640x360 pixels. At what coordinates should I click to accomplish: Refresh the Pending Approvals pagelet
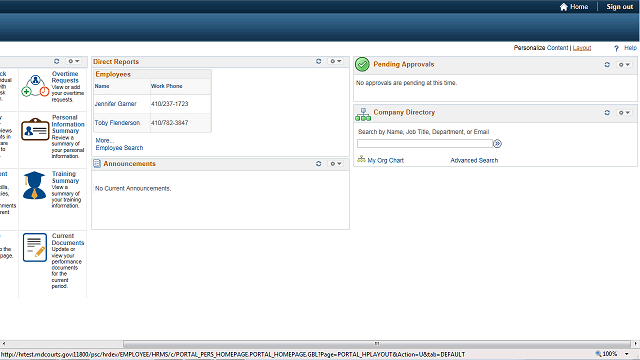tap(607, 64)
